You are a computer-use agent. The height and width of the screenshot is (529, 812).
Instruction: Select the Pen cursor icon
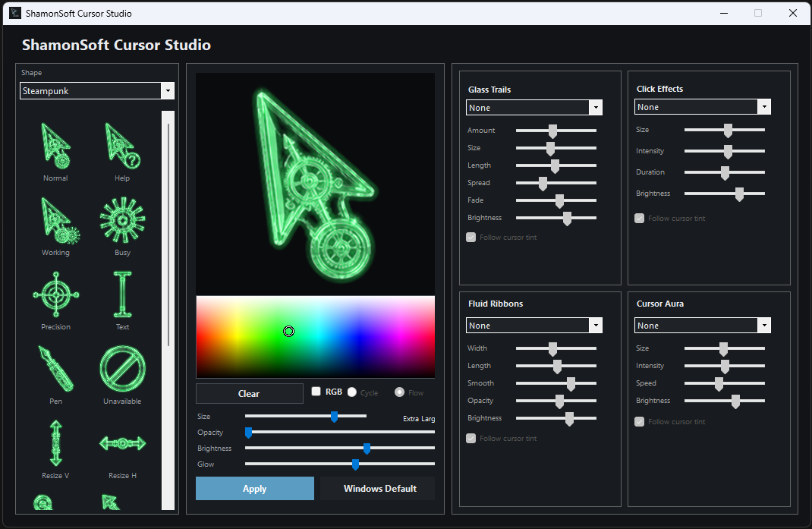[x=56, y=368]
